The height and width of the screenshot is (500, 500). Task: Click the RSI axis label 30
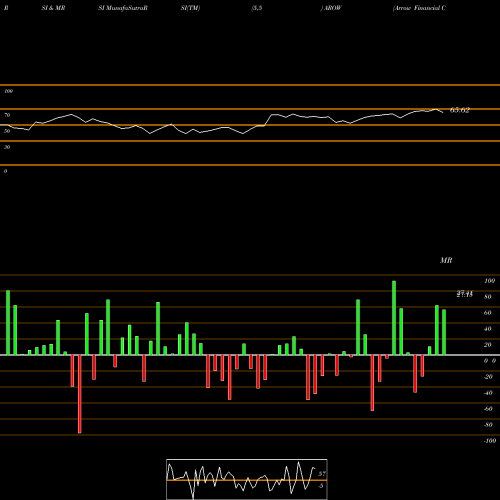pos(7,147)
